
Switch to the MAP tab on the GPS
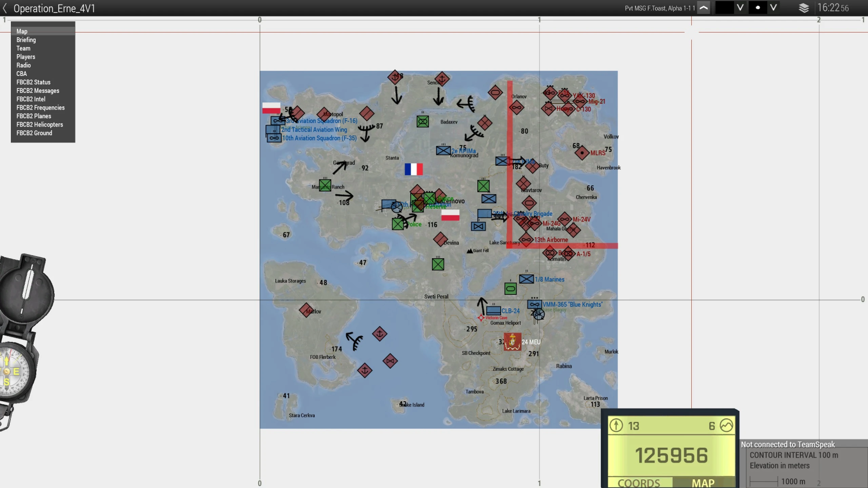point(703,484)
